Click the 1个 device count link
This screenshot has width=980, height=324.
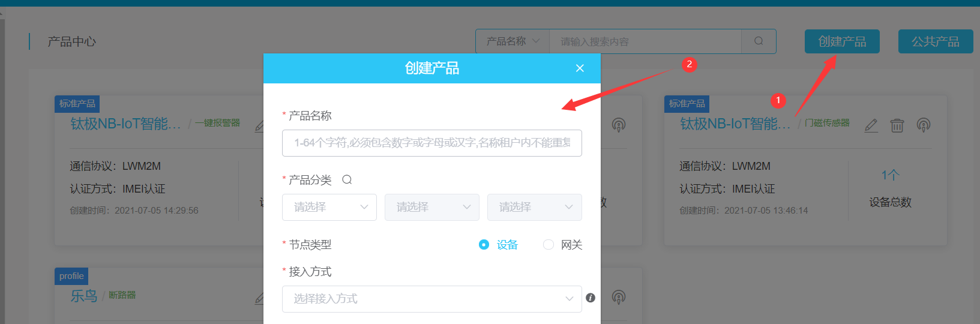[x=890, y=175]
